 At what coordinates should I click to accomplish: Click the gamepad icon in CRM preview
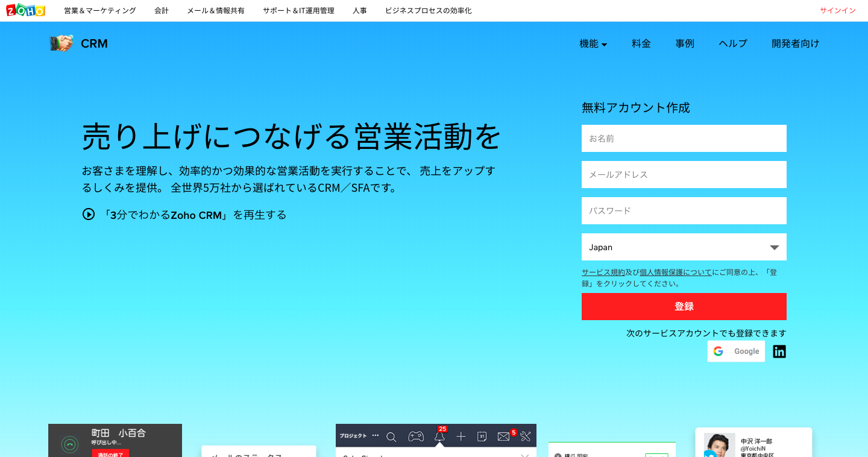tap(416, 437)
